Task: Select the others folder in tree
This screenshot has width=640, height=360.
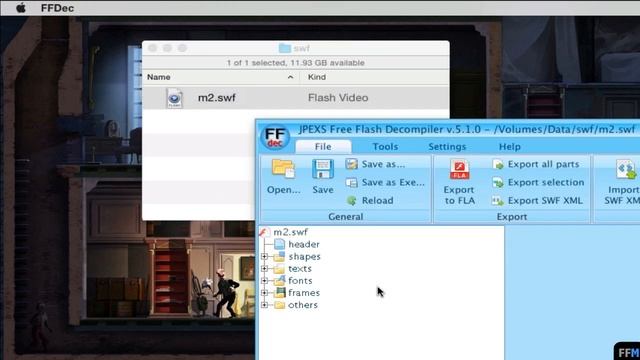Action: click(302, 305)
